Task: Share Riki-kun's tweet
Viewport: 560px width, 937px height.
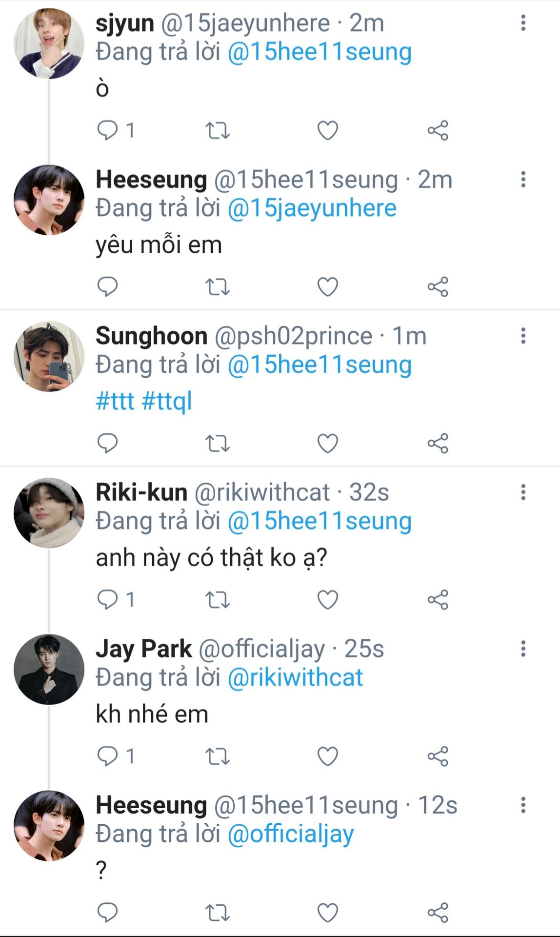Action: (x=438, y=600)
